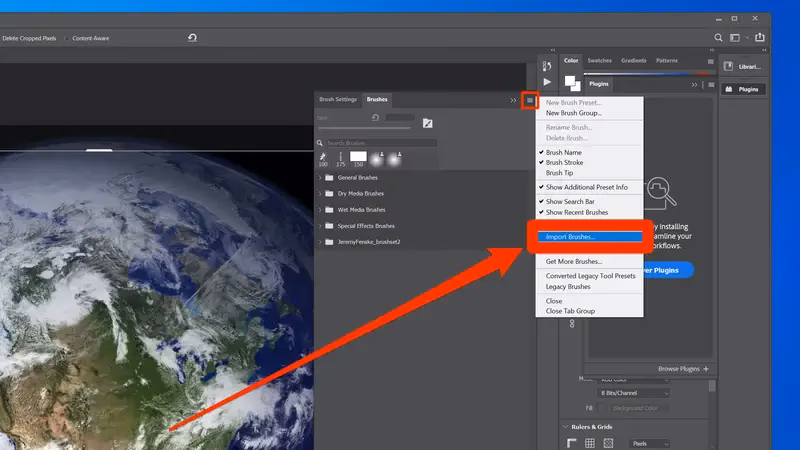Expand the General Brushes folder
This screenshot has width=800, height=450.
321,177
